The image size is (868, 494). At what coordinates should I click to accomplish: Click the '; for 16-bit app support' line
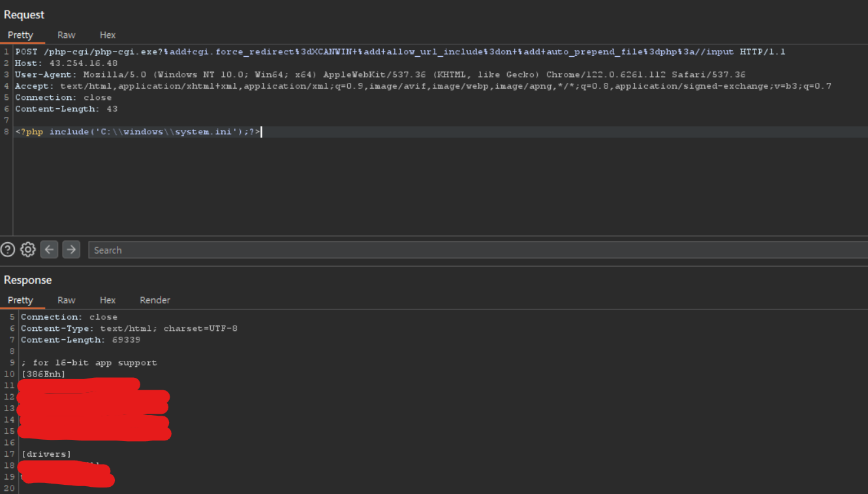click(89, 363)
